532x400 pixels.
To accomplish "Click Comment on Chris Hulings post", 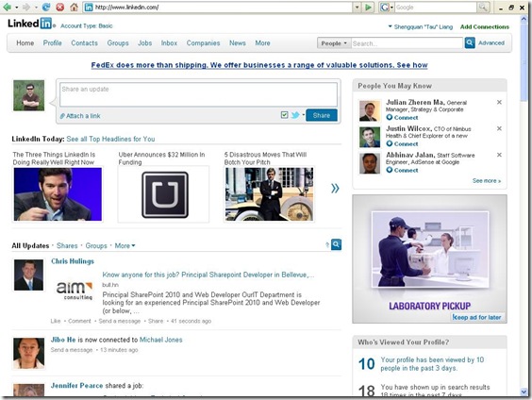I will click(79, 321).
